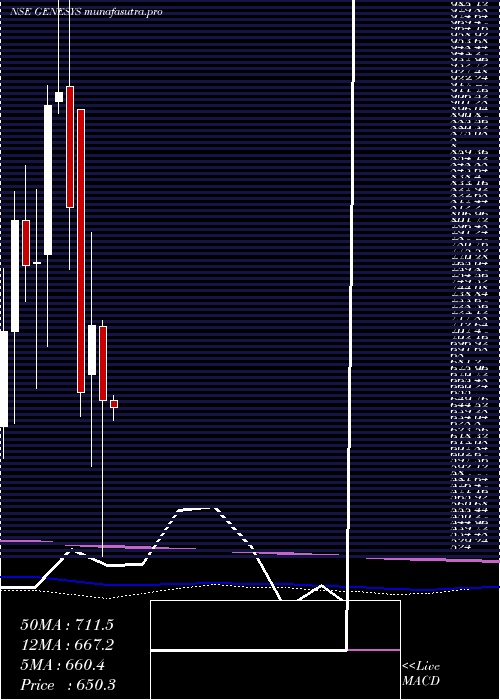Click the <<Live MACD label
The width and height of the screenshot is (500, 700).
421,674
